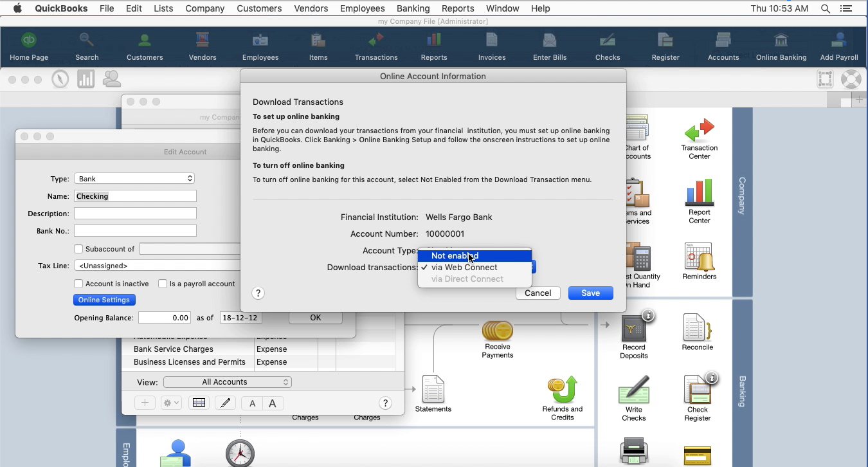868x467 pixels.
Task: Open Transaction Center on the home page
Action: click(700, 138)
